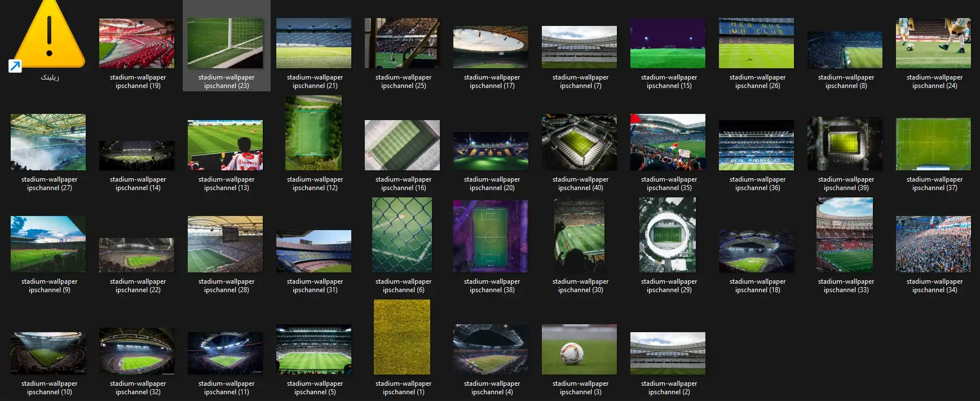980x401 pixels.
Task: Click stadium-wallpaper ipschannel (12) aerial pitch thumbnail
Action: tap(314, 133)
